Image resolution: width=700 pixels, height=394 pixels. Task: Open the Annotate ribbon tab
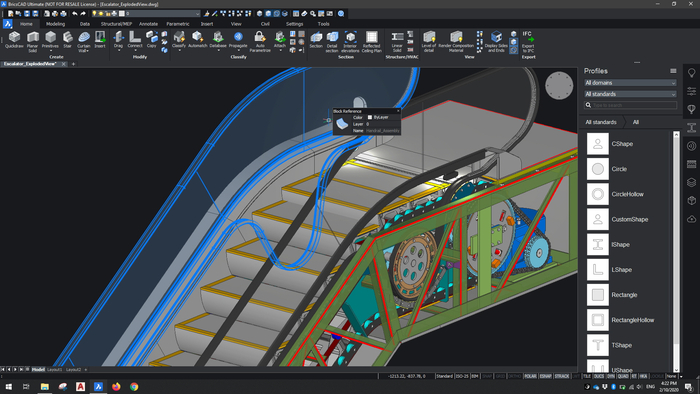click(x=148, y=24)
